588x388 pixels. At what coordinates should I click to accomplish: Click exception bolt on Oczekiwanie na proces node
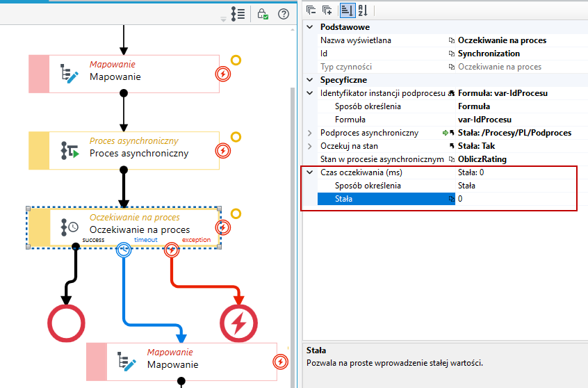point(222,227)
